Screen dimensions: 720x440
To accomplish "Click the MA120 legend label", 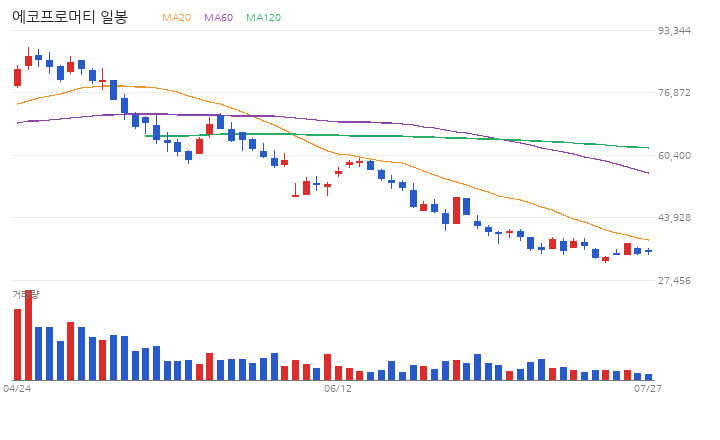I will (x=264, y=17).
